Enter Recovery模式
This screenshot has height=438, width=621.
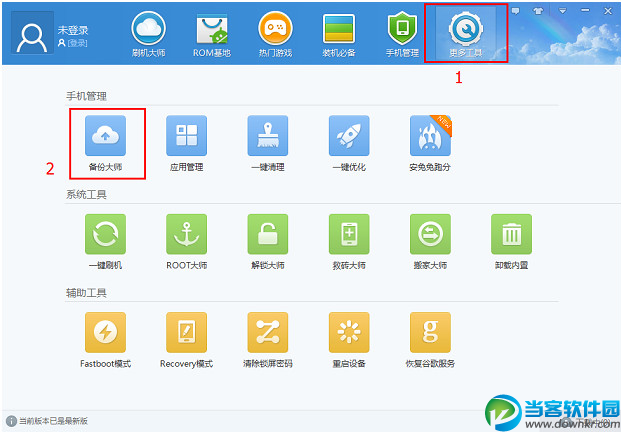pyautogui.click(x=187, y=340)
